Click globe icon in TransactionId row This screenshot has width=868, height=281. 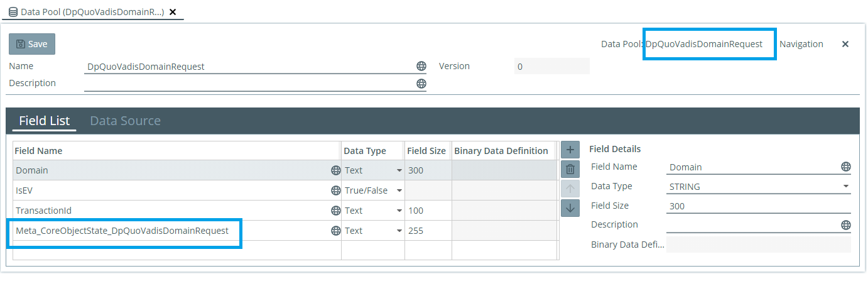coord(336,211)
